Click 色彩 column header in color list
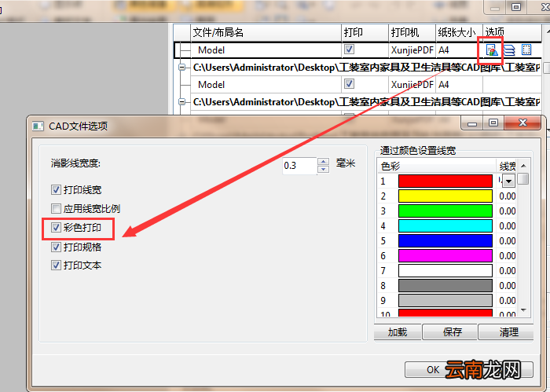Viewport: 550px width, 392px height. [x=437, y=166]
